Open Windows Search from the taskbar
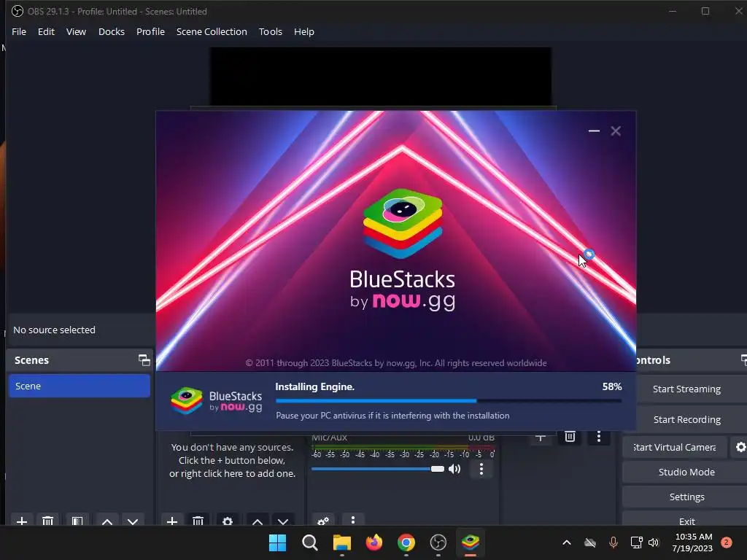Screen dimensions: 747x560 click(x=309, y=542)
